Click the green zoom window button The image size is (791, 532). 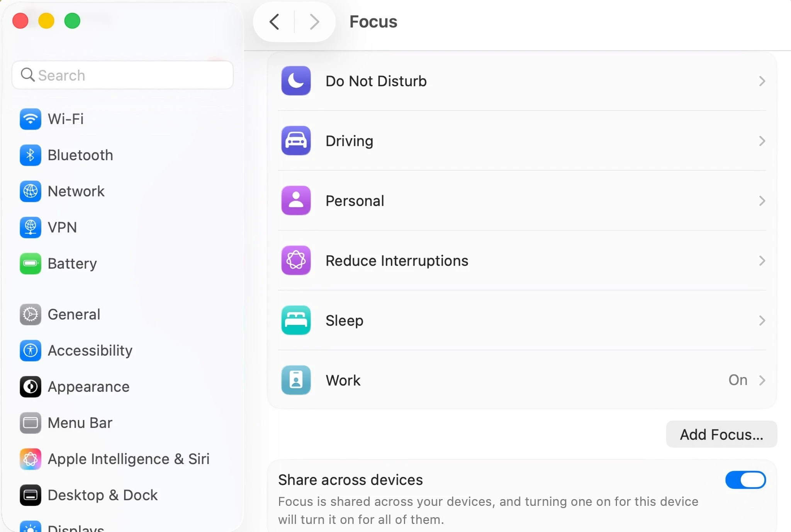pos(72,21)
